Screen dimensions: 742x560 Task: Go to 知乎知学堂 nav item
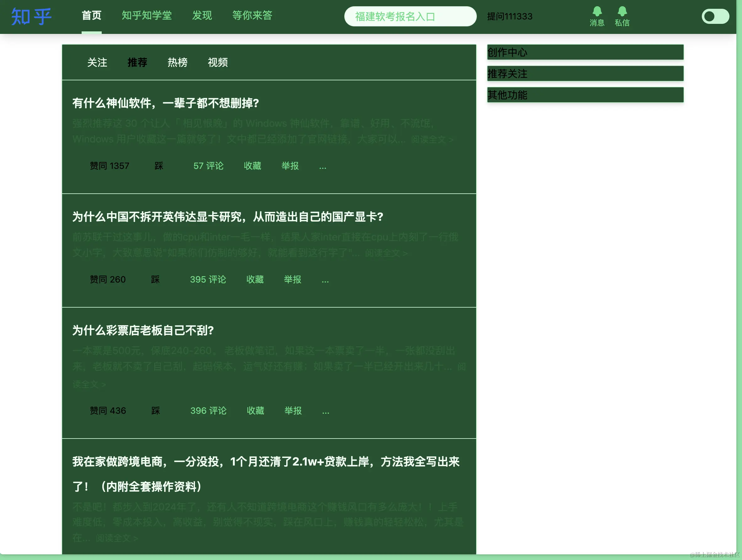tap(147, 15)
